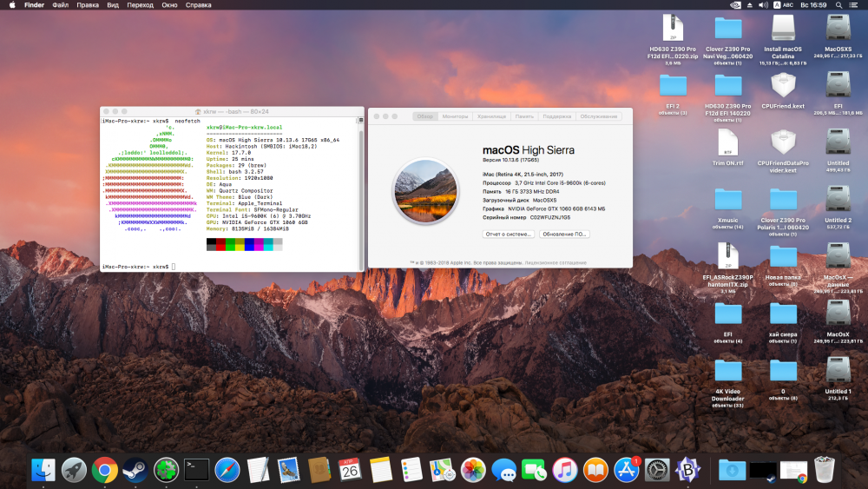The height and width of the screenshot is (489, 868).
Task: Click the clock Вс 16:59
Action: click(813, 5)
